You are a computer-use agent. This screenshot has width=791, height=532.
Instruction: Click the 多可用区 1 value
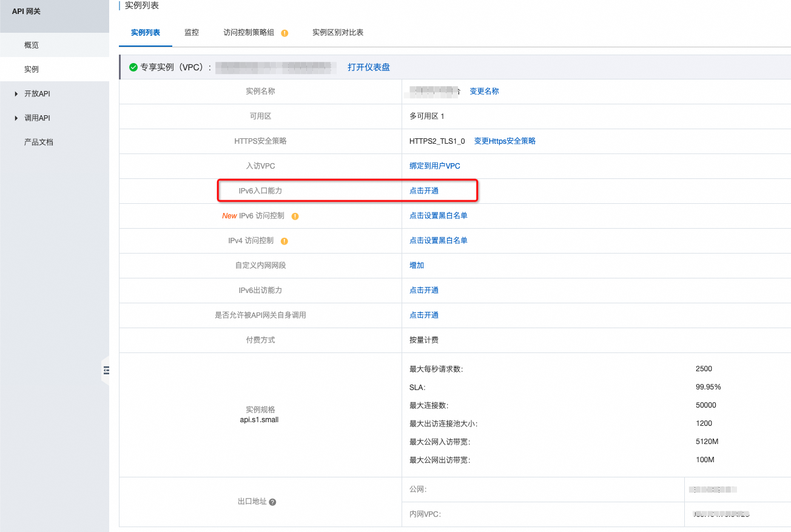pyautogui.click(x=427, y=116)
